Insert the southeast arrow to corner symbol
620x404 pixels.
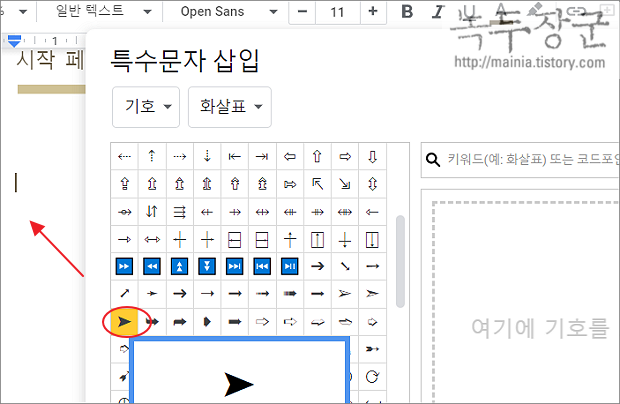(345, 184)
